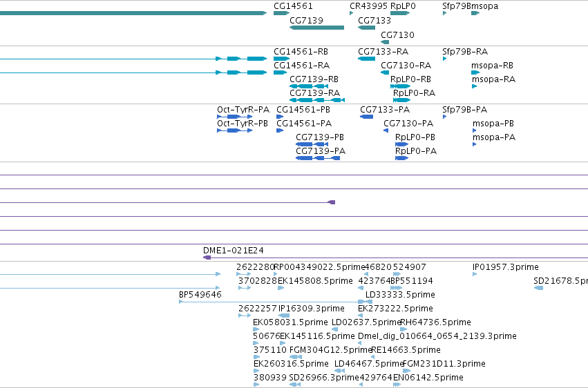The width and height of the screenshot is (588, 388).
Task: Click CDS CG7130-PA
Action: click(x=408, y=124)
